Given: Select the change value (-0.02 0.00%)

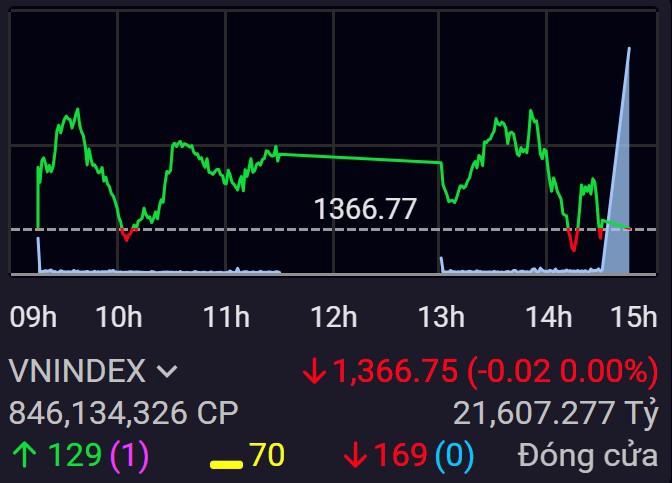Looking at the screenshot, I should point(562,371).
